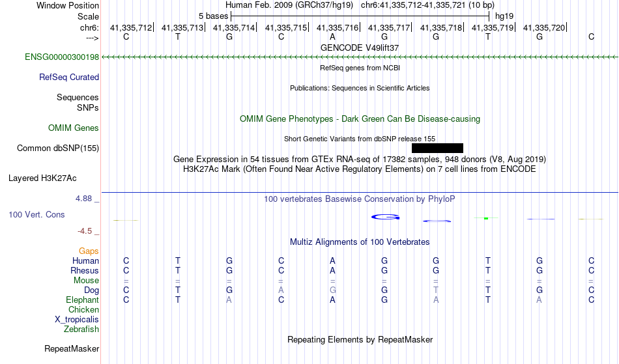619x364 pixels.
Task: Click the 5 bases scale bar
Action: coord(360,16)
